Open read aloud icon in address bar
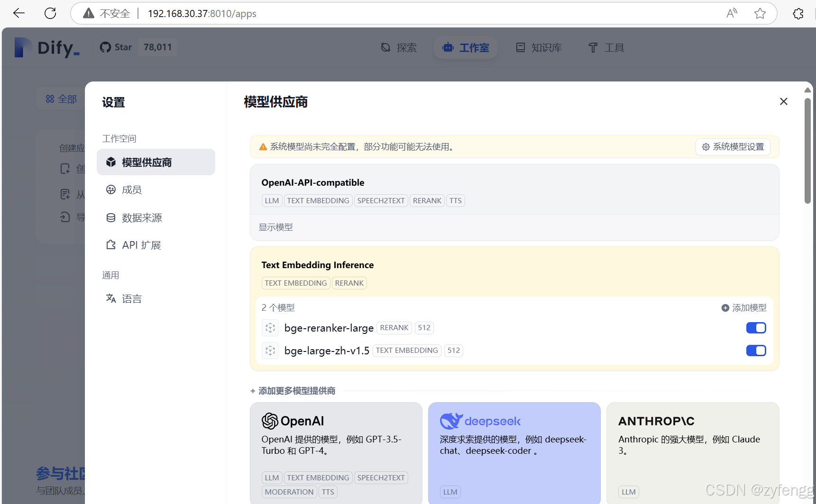The width and height of the screenshot is (816, 504). [x=732, y=13]
